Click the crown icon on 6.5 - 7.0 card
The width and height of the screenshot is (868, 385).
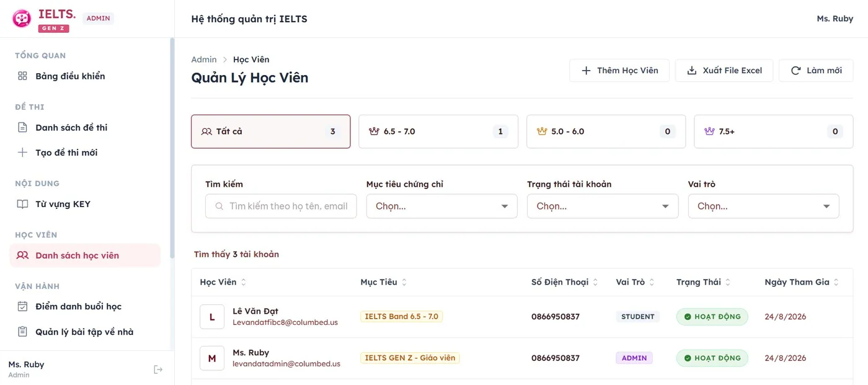(x=374, y=131)
